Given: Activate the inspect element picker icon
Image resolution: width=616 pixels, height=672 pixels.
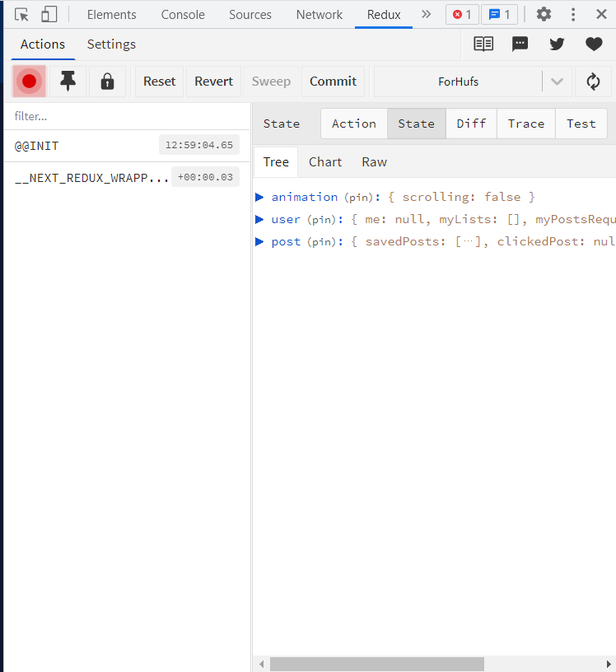Looking at the screenshot, I should (x=21, y=15).
